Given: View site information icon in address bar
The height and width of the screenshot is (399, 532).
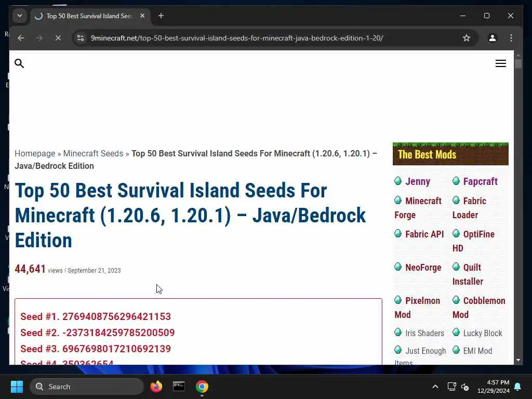Looking at the screenshot, I should tap(81, 38).
